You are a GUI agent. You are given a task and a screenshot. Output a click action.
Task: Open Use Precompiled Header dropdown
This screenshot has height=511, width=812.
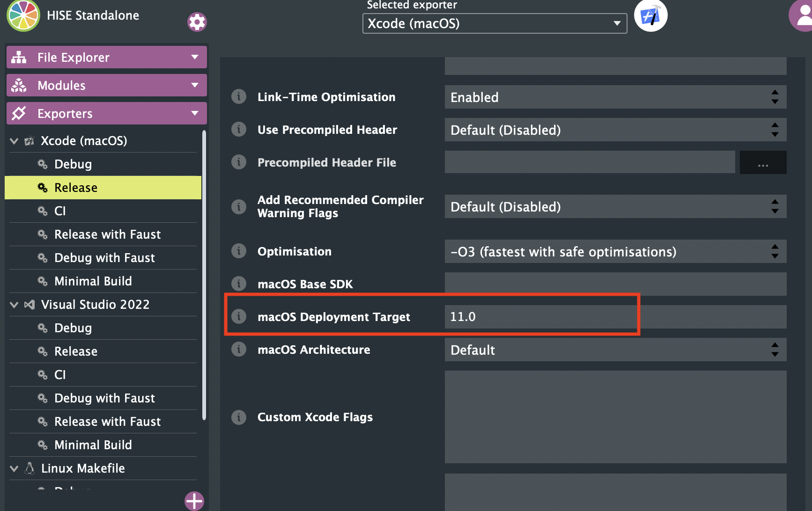[x=615, y=130]
